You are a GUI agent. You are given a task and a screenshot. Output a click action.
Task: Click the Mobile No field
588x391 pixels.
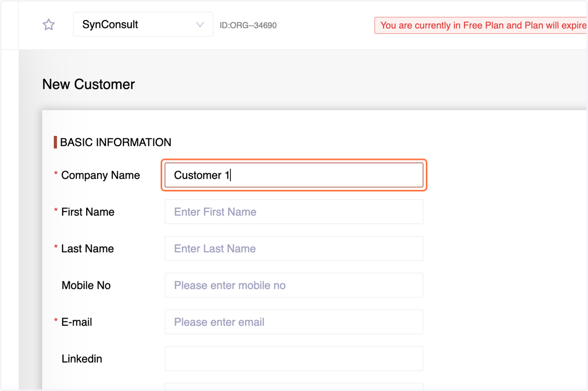294,285
